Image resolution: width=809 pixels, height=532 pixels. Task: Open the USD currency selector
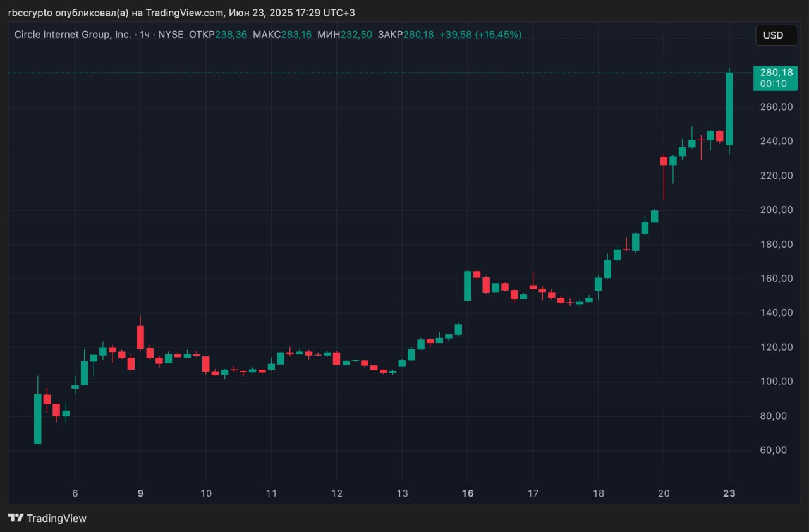tap(776, 35)
